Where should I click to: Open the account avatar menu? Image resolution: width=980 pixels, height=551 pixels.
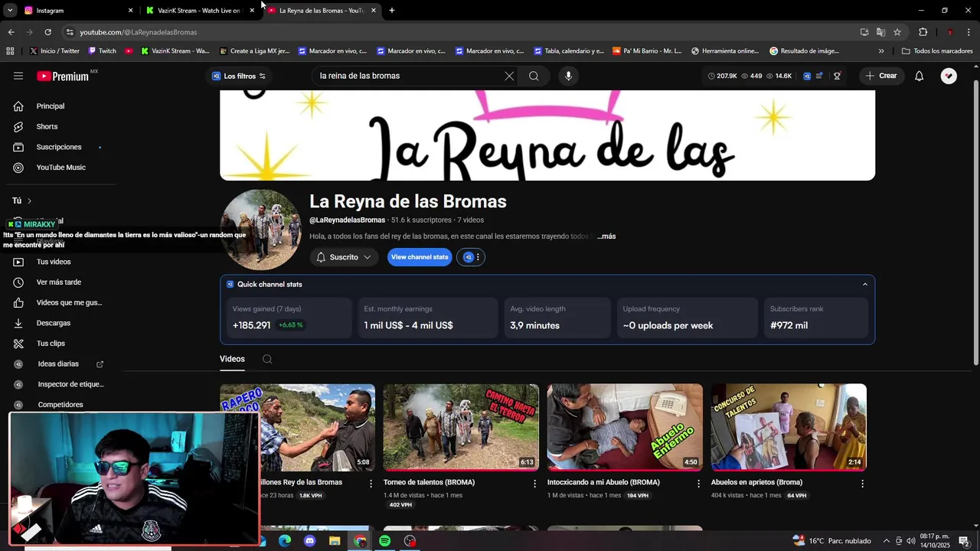949,76
